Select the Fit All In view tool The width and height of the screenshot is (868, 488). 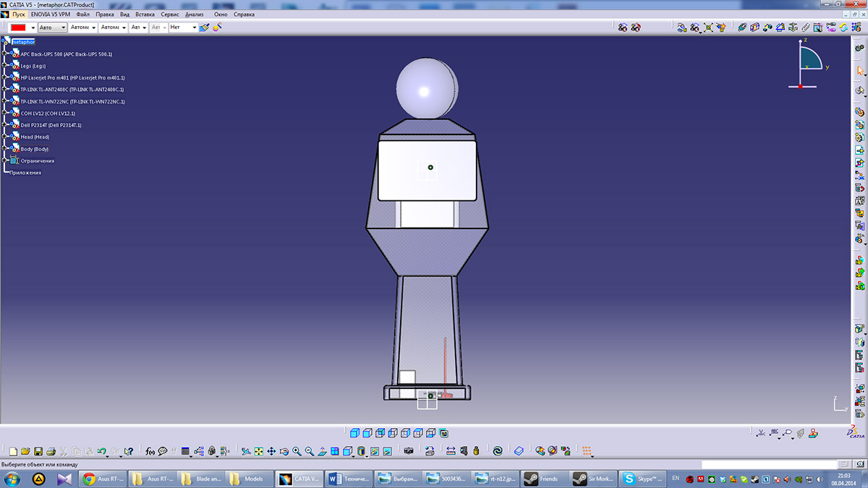(x=258, y=451)
